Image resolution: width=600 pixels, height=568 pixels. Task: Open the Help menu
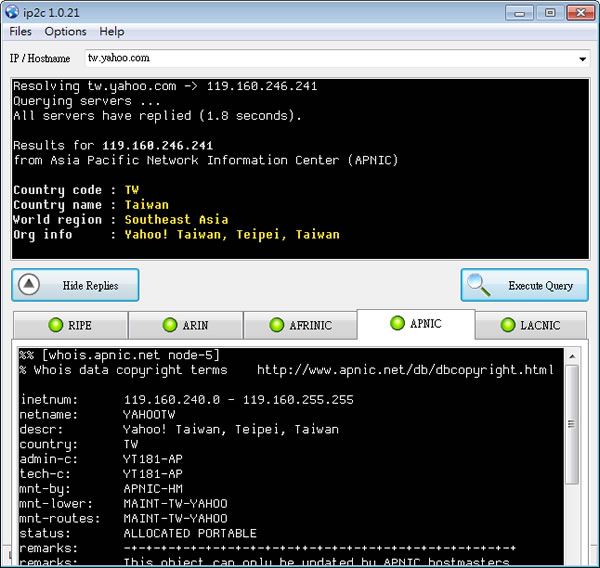coord(112,32)
